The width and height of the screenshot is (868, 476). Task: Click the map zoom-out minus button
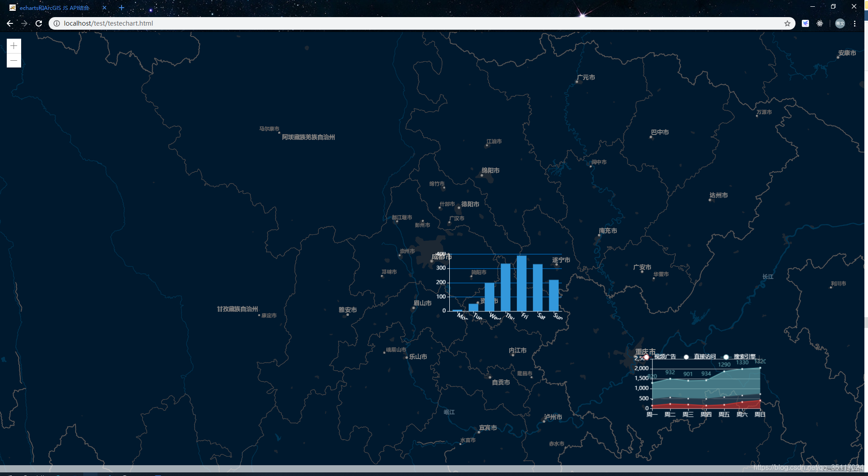pyautogui.click(x=14, y=60)
